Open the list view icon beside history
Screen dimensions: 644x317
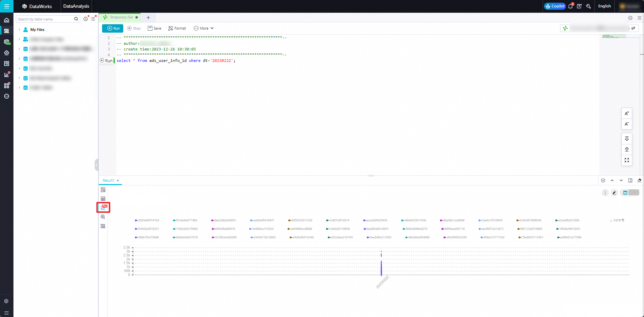click(93, 19)
